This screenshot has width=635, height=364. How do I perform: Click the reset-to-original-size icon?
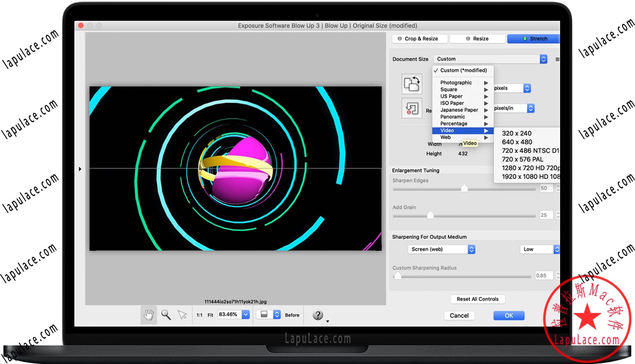point(411,108)
